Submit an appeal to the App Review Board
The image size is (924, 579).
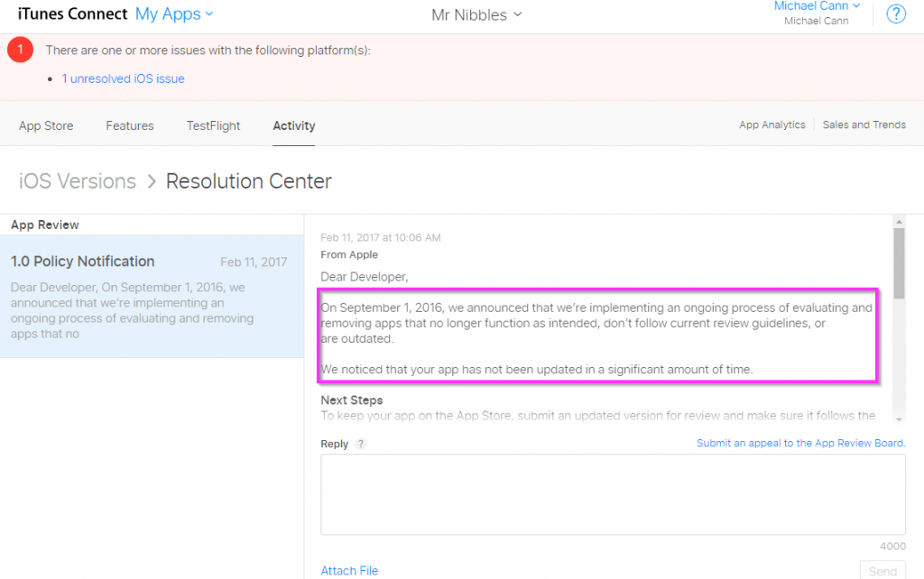pyautogui.click(x=800, y=443)
